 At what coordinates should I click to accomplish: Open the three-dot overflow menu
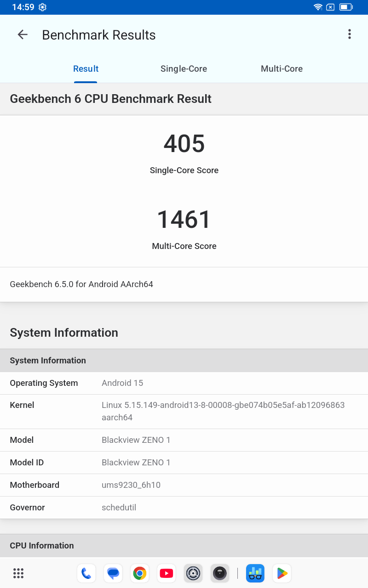[x=350, y=34]
